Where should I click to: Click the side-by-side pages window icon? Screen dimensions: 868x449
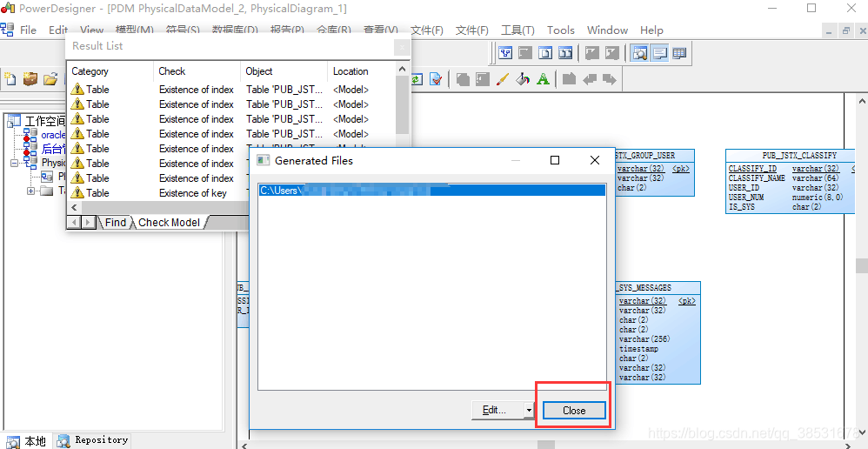[x=565, y=53]
